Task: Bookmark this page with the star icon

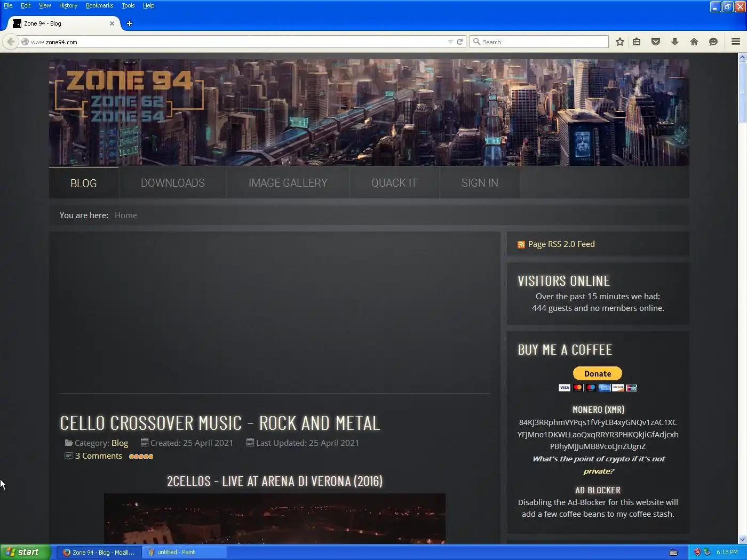Action: 619,42
